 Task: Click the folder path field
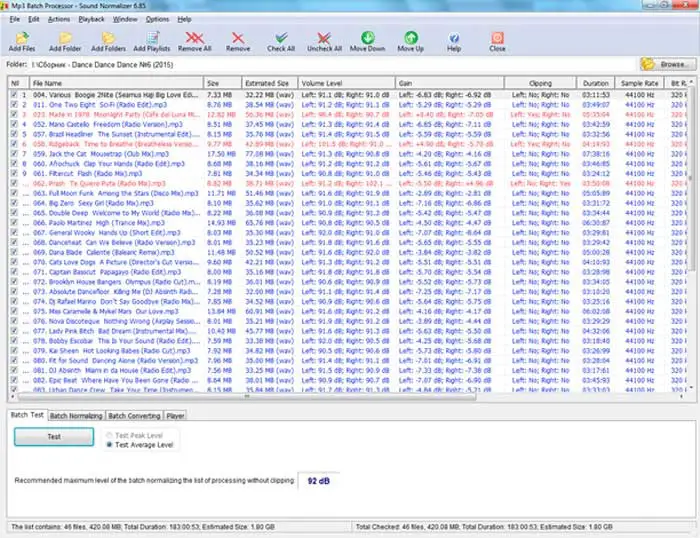[334, 65]
